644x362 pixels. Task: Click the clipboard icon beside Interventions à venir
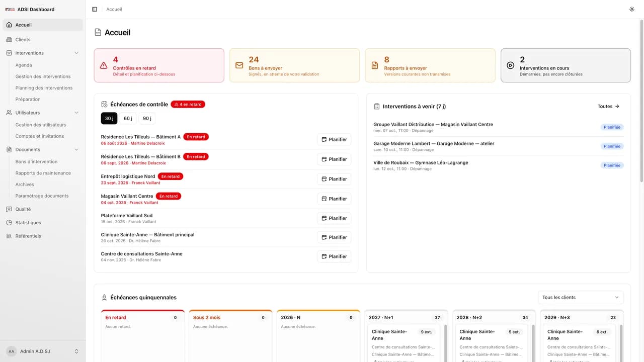377,107
